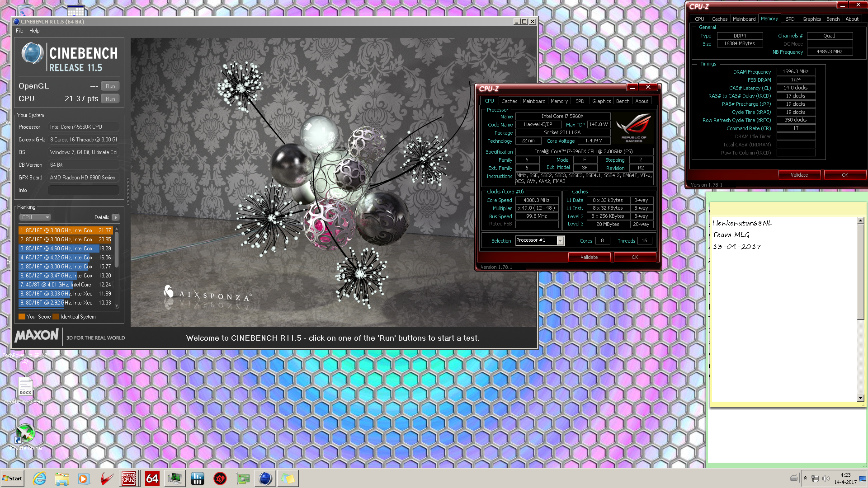The height and width of the screenshot is (488, 868).
Task: Click the Cinebench sphere logo
Action: (x=32, y=53)
